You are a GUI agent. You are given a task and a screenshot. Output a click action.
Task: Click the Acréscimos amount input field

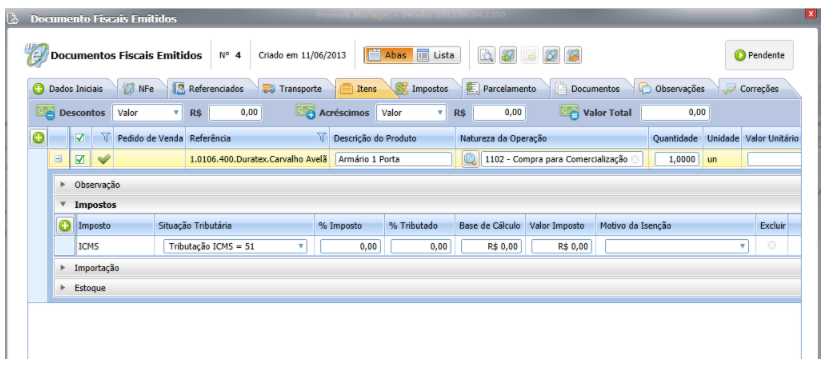(499, 113)
